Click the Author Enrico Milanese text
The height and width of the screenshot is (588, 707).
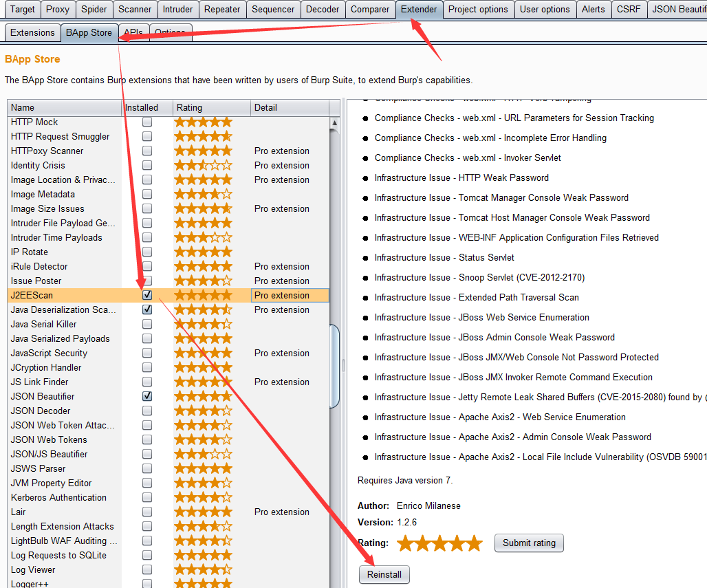pyautogui.click(x=409, y=505)
